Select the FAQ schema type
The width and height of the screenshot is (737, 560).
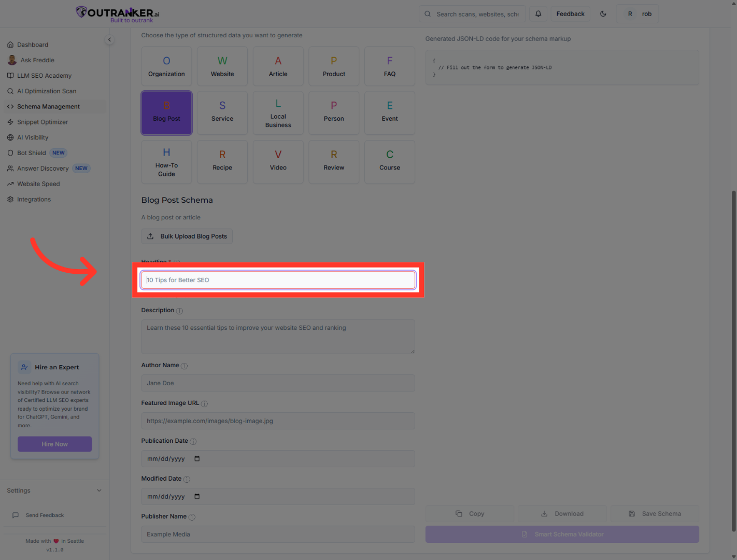coord(390,66)
